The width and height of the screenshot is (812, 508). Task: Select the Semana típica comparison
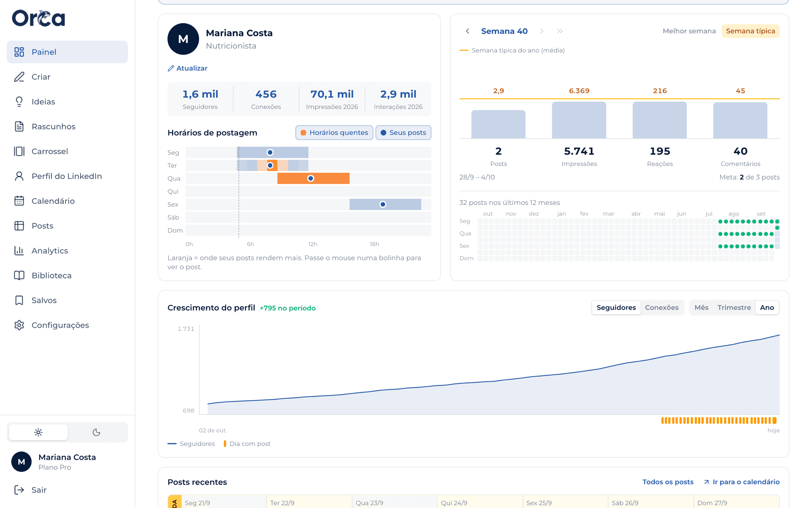click(x=750, y=31)
